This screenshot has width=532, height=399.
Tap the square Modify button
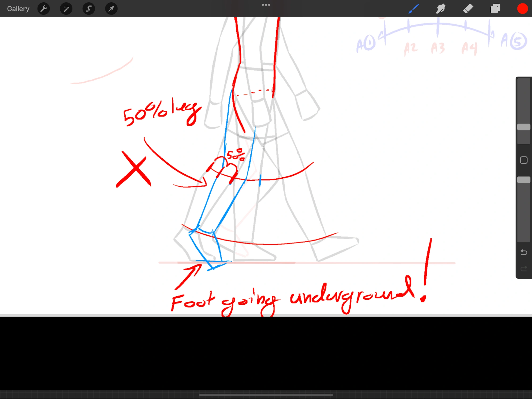pos(523,160)
